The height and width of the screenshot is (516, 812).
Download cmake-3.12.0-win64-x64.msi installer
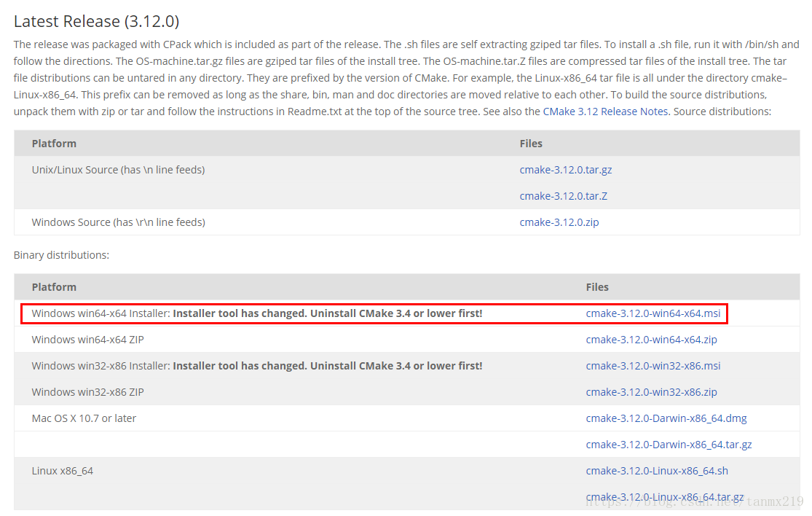tap(653, 313)
